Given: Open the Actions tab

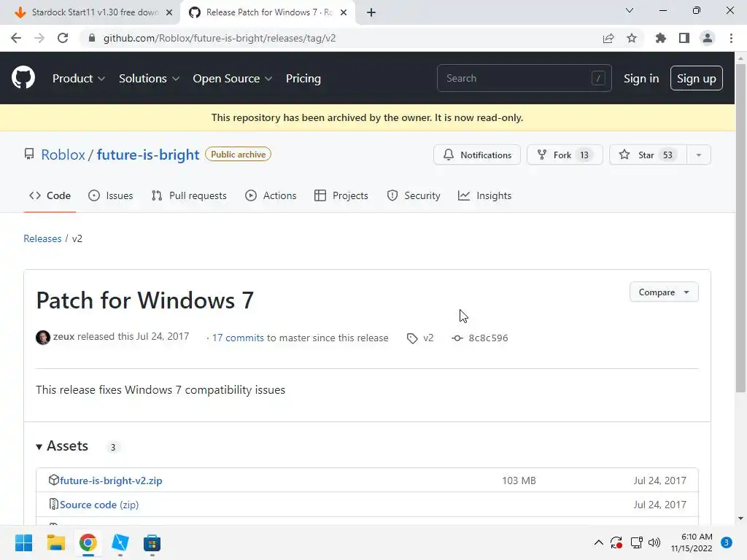Looking at the screenshot, I should tap(271, 195).
